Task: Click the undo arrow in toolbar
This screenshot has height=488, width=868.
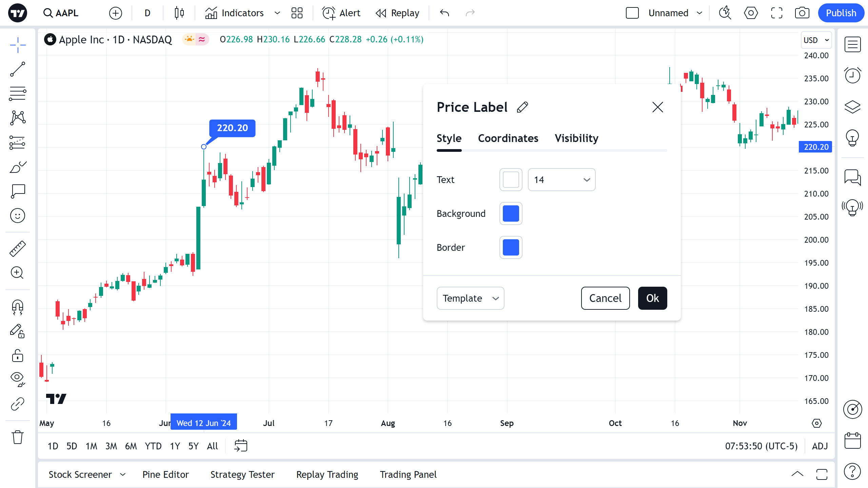Action: click(445, 13)
